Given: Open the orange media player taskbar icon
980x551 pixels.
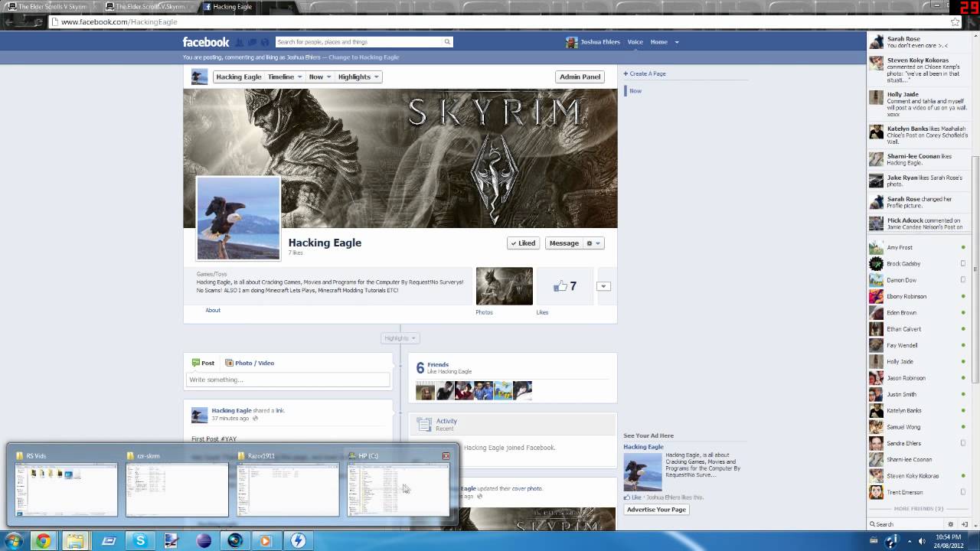Looking at the screenshot, I should [266, 541].
